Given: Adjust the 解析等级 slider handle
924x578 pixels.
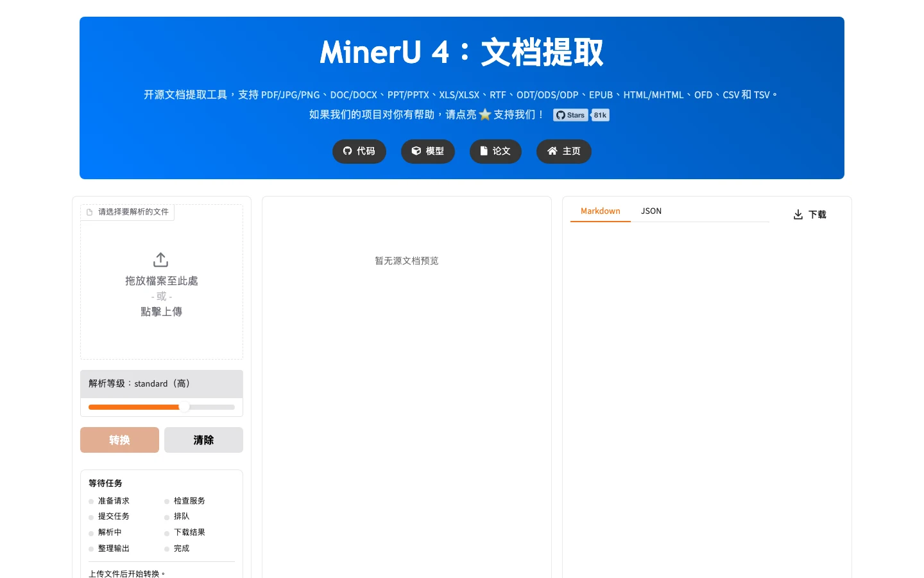Looking at the screenshot, I should point(184,407).
